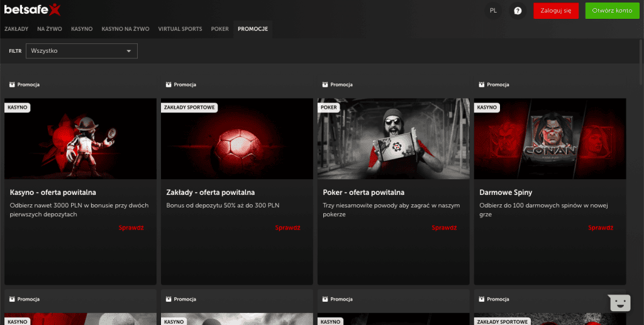Click gift icon above Zakłady oferta powitalna card
Screen dimensions: 644x325
[x=169, y=84]
